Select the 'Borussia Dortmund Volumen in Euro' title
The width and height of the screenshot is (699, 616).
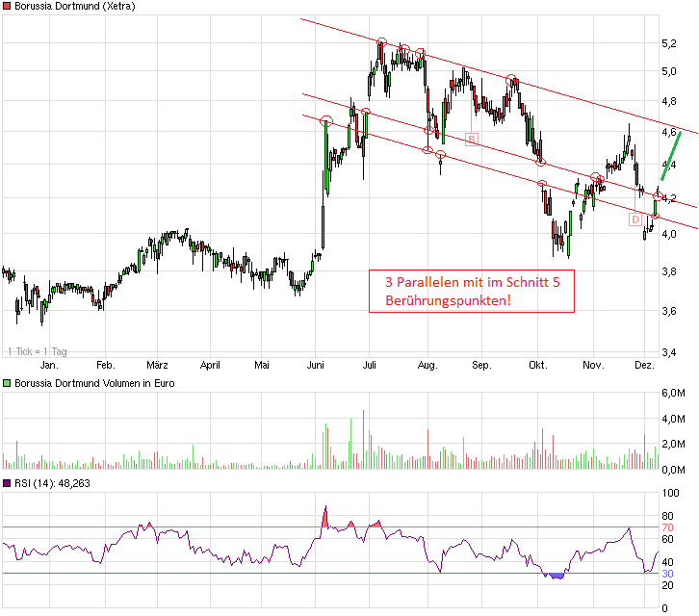point(94,383)
